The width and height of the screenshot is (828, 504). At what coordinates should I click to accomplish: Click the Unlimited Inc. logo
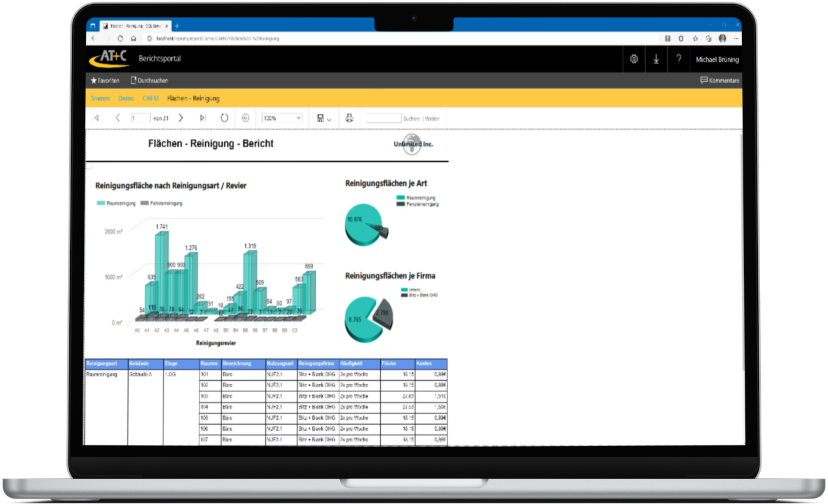(413, 143)
